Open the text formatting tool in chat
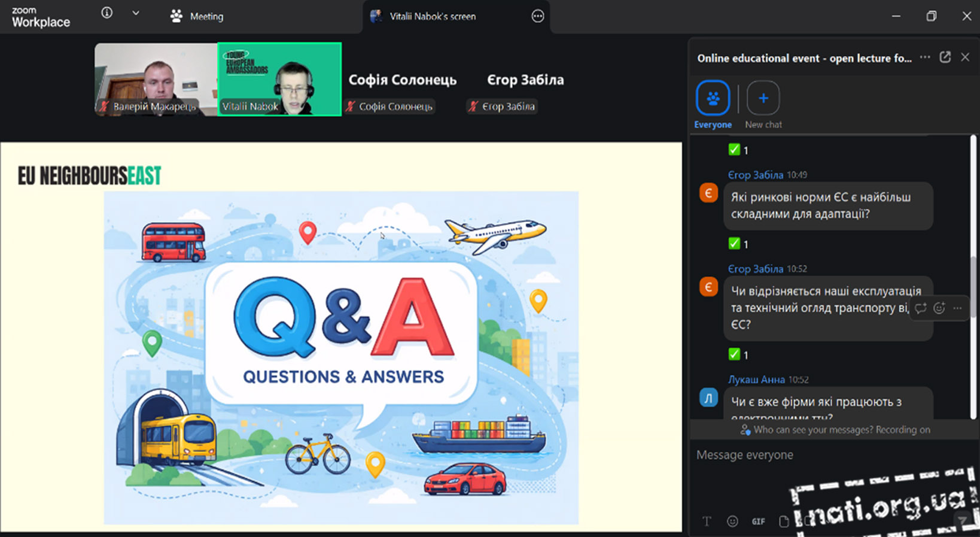Screen dimensions: 980x537 coord(707,521)
